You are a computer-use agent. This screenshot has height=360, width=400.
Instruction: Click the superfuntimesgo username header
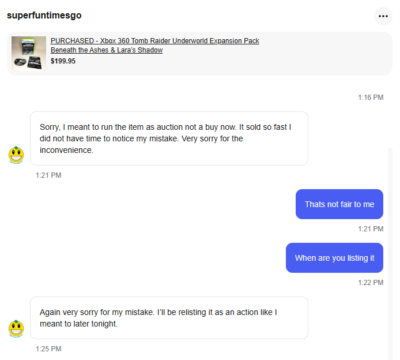[44, 15]
